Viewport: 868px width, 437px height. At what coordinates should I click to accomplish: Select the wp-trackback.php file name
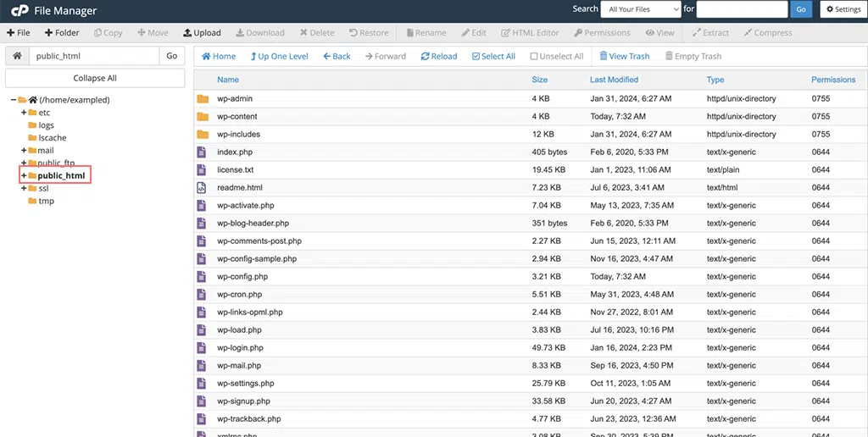(248, 418)
